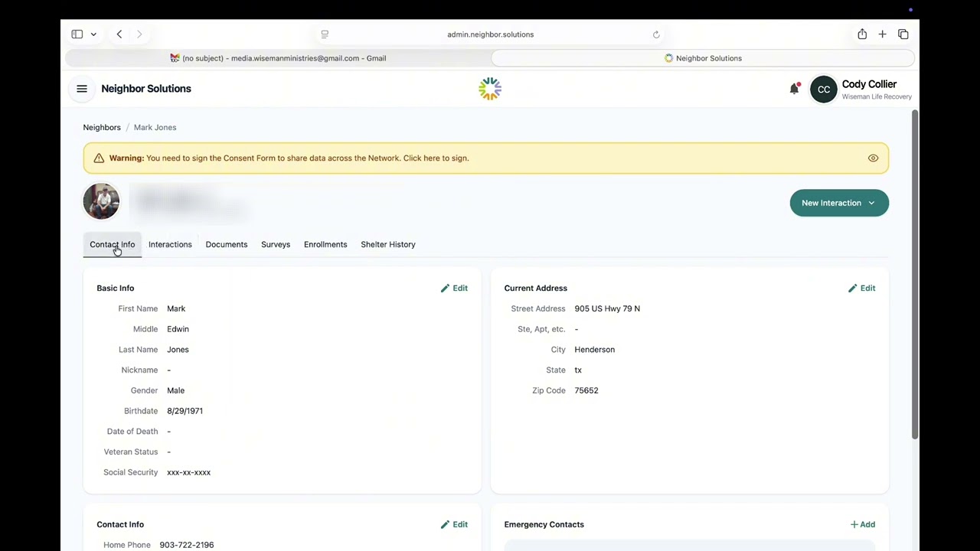The image size is (980, 551).
Task: Click the Safari forward arrow
Action: [x=139, y=34]
